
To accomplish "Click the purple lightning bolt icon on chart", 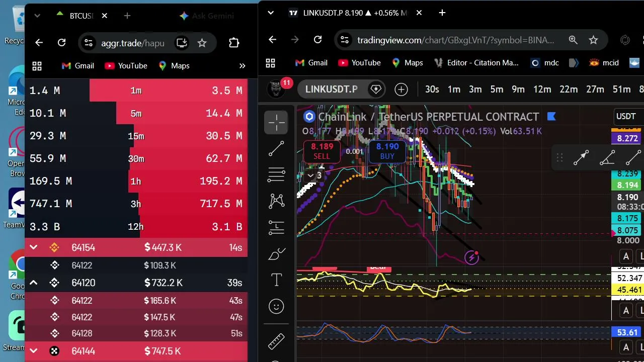I will 471,258.
